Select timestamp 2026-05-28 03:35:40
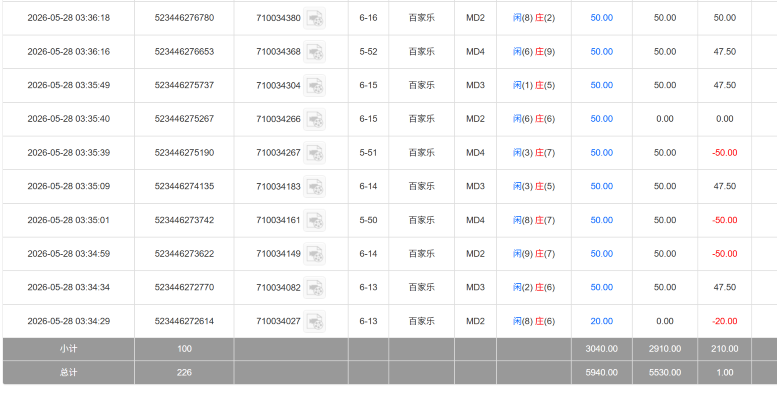777x397 pixels. point(68,119)
